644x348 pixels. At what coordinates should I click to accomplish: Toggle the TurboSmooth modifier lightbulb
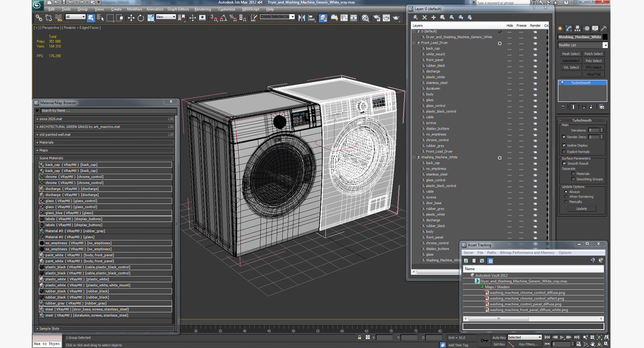[562, 83]
